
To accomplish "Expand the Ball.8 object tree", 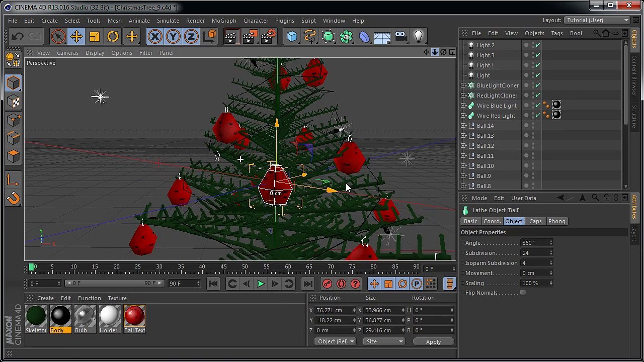I will pyautogui.click(x=463, y=186).
